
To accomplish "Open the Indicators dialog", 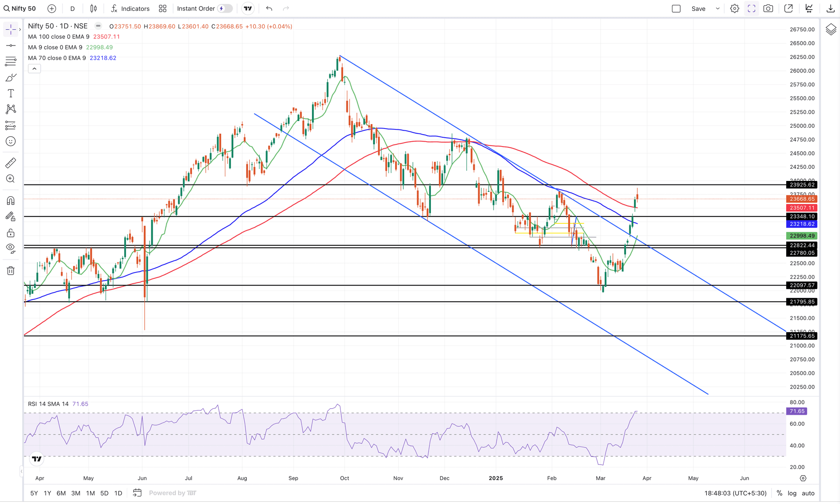I will [130, 9].
